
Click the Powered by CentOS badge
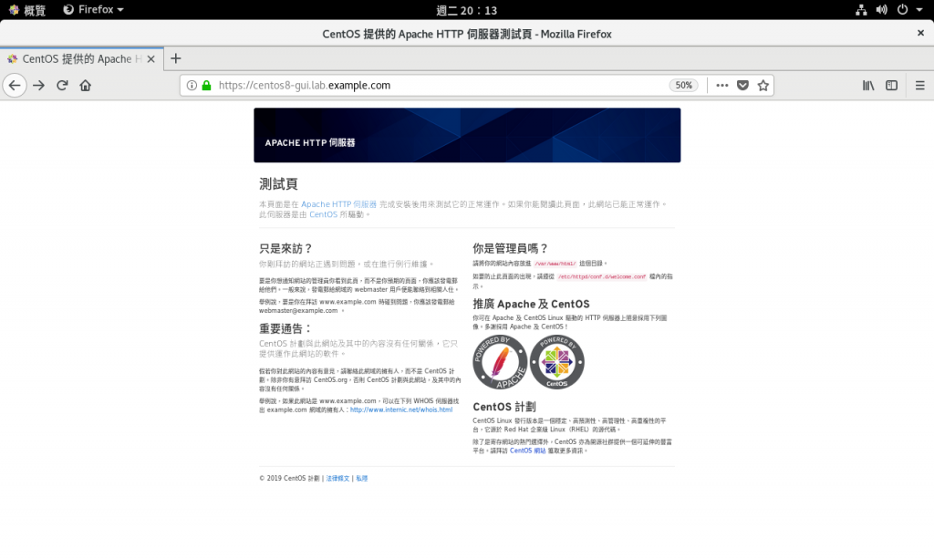[557, 362]
